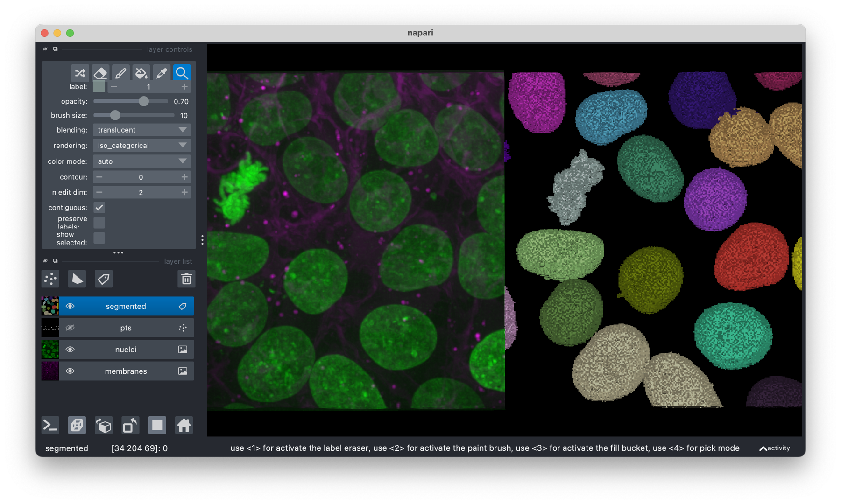Uncheck the contiguous checkbox
Screen dimensions: 841x504
point(99,208)
